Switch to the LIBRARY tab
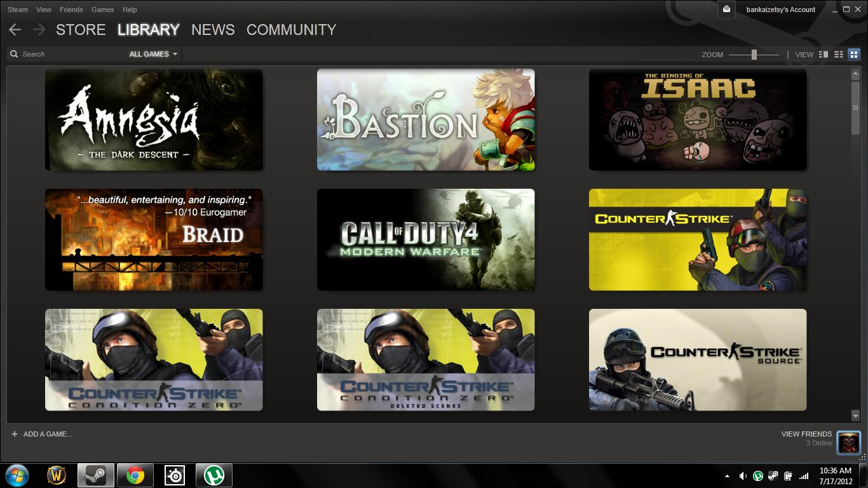 149,30
